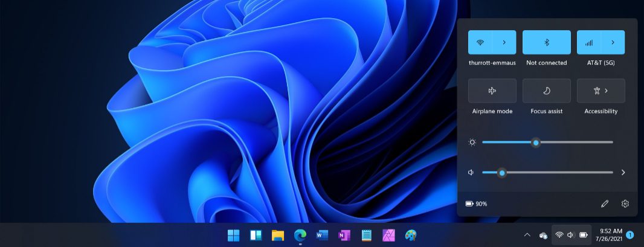The height and width of the screenshot is (247, 644).
Task: Launch File Explorer from taskbar
Action: pos(278,235)
